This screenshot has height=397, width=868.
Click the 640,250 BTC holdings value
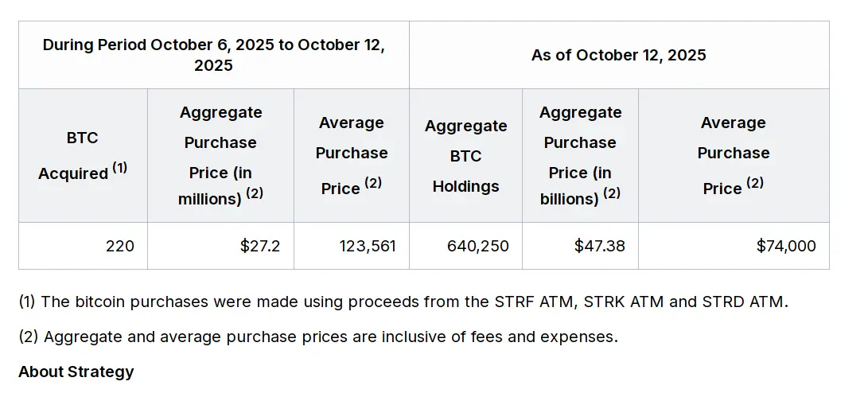(x=478, y=246)
